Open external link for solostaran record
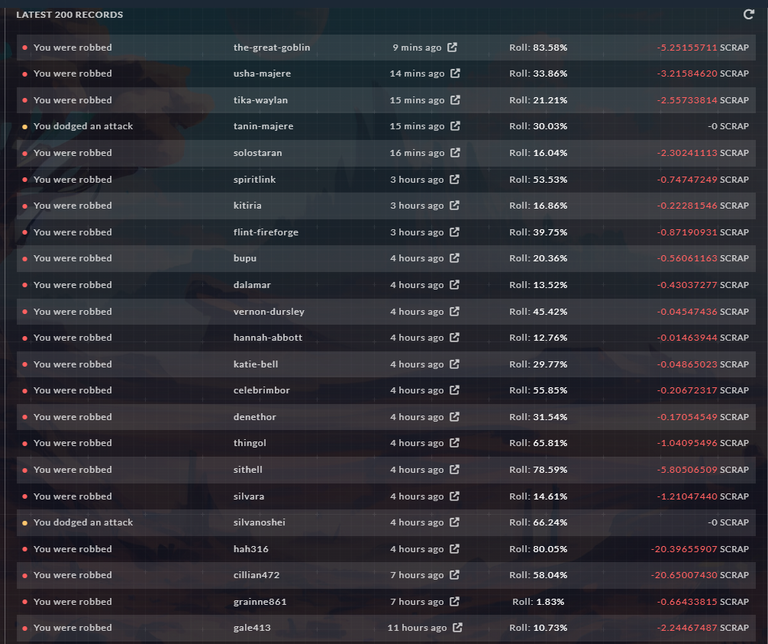 pos(455,152)
